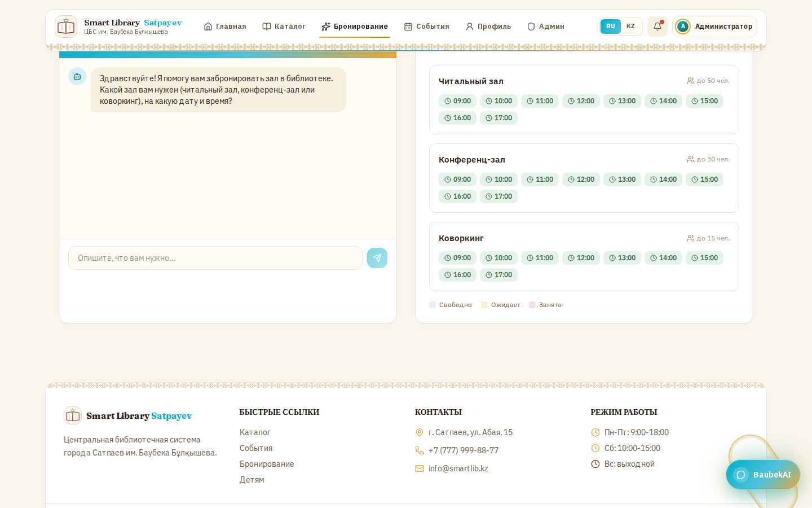Select 12:00 slot in Коворкинг
The height and width of the screenshot is (508, 812).
(x=581, y=258)
